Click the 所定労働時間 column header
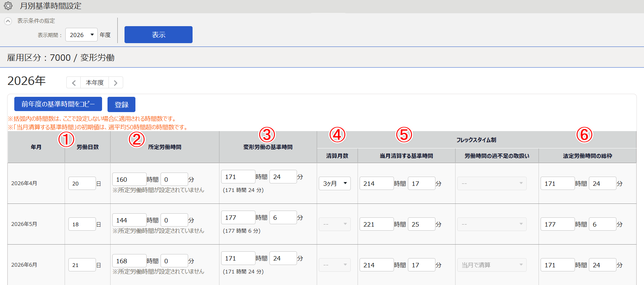Screen dimensions: 644x285 point(165,147)
